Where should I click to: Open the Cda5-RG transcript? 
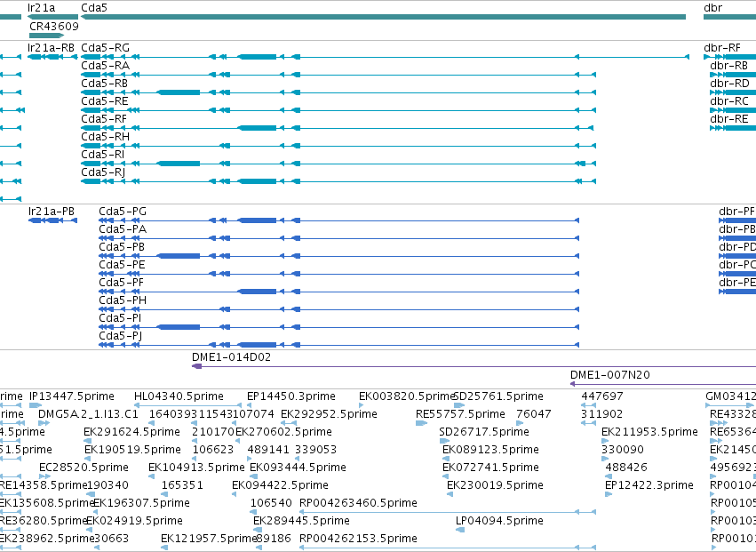point(105,47)
